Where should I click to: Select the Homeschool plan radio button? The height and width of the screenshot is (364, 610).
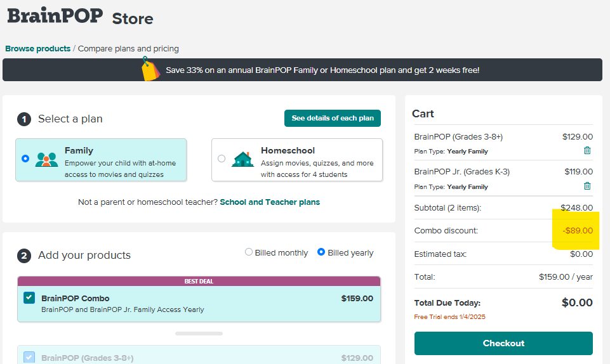222,159
